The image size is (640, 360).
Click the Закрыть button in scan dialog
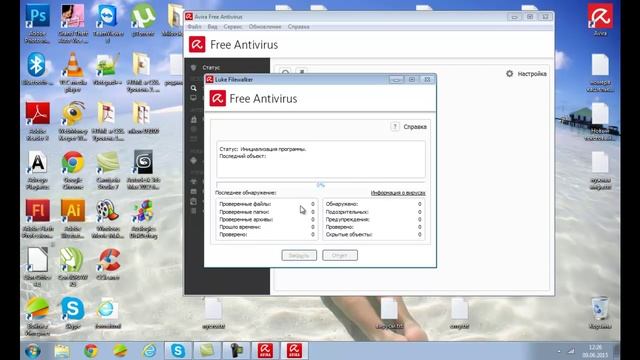tap(299, 255)
